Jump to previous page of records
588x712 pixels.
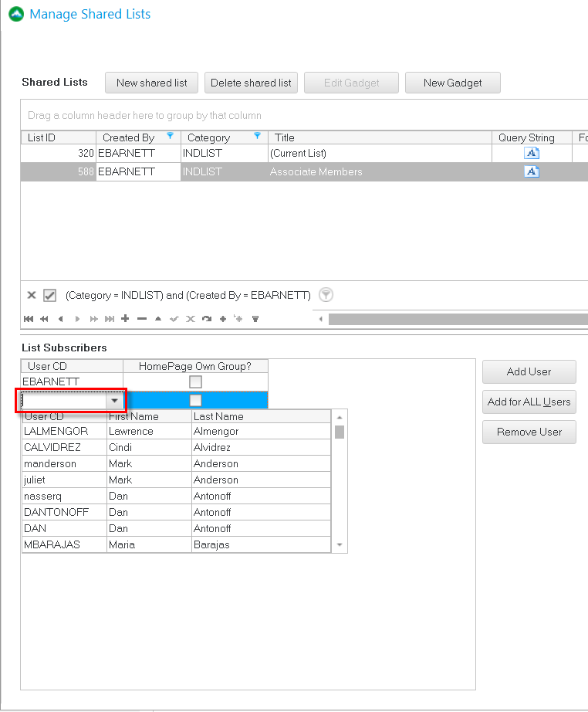[x=44, y=319]
